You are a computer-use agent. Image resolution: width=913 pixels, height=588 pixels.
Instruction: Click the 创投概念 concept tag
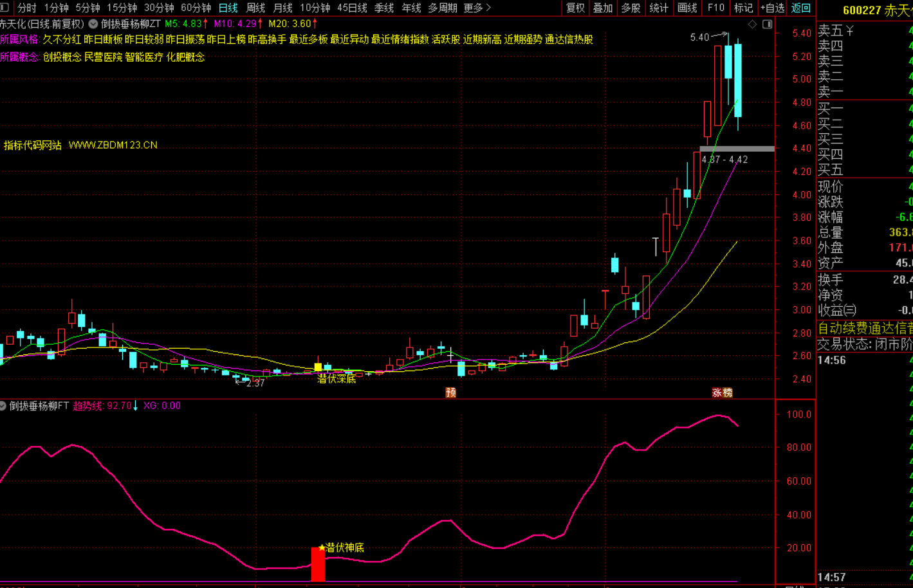coord(62,57)
